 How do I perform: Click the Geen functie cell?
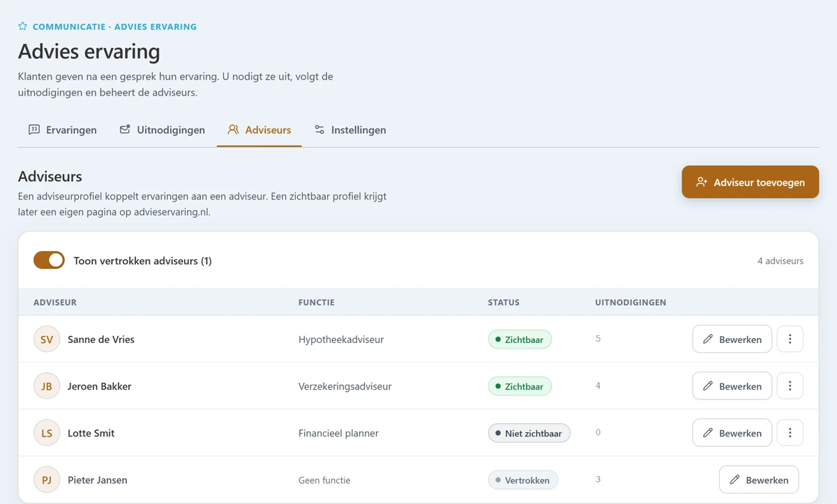(324, 480)
